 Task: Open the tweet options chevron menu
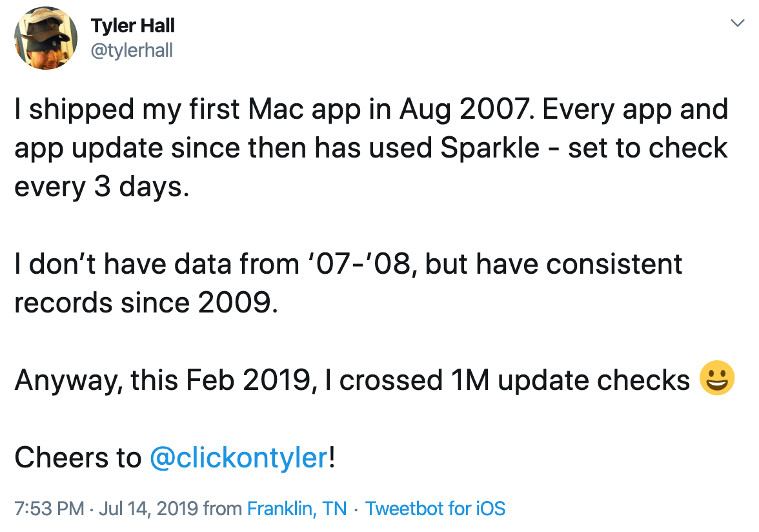(736, 24)
